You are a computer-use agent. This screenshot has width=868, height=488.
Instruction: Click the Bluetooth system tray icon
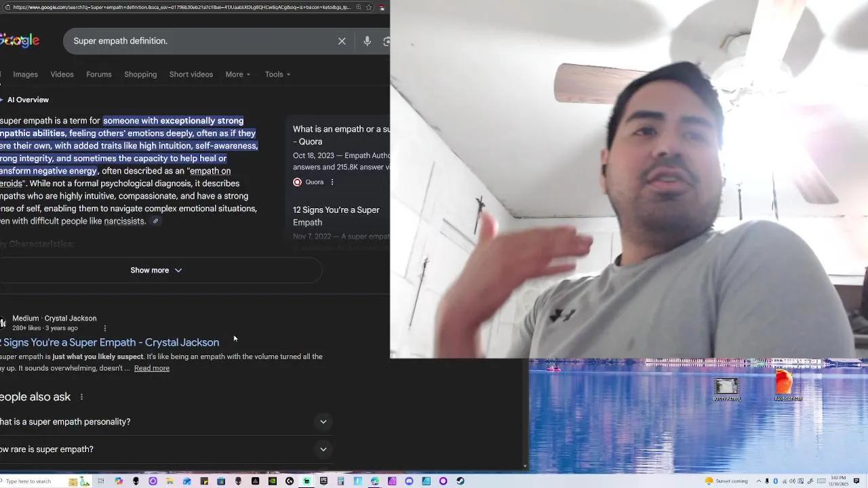(775, 481)
